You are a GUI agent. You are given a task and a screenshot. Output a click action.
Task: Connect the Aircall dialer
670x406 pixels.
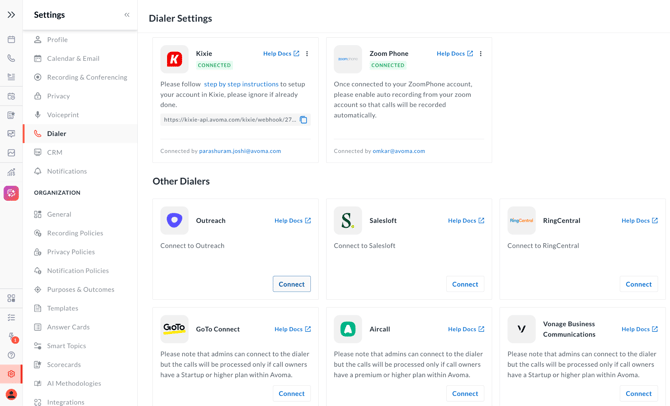tap(465, 394)
